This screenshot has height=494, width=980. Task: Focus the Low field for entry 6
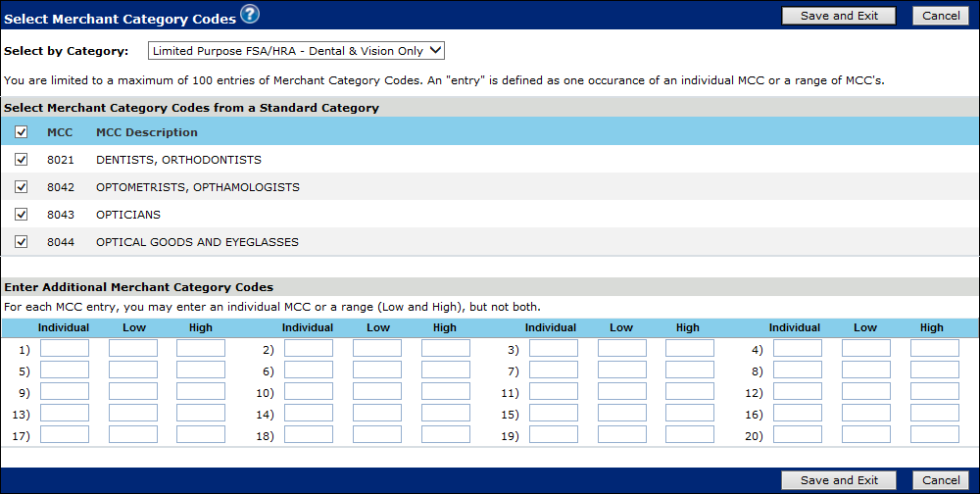377,370
